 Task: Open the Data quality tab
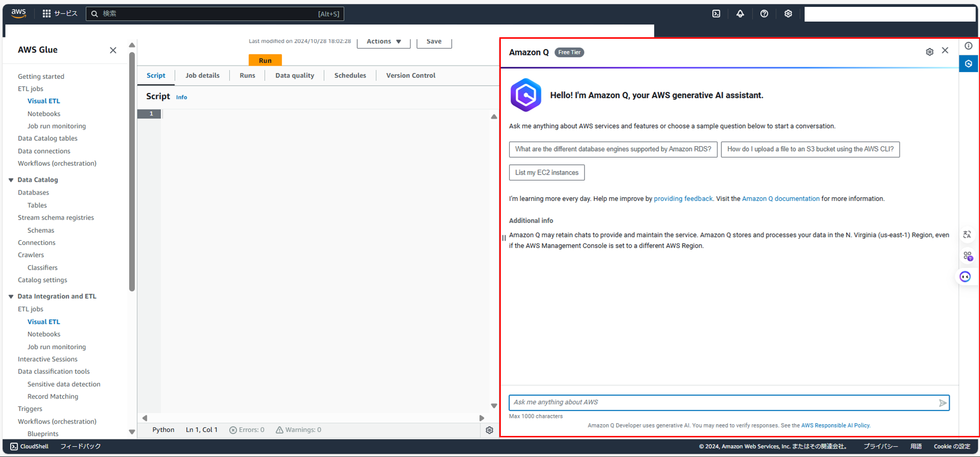pos(294,76)
